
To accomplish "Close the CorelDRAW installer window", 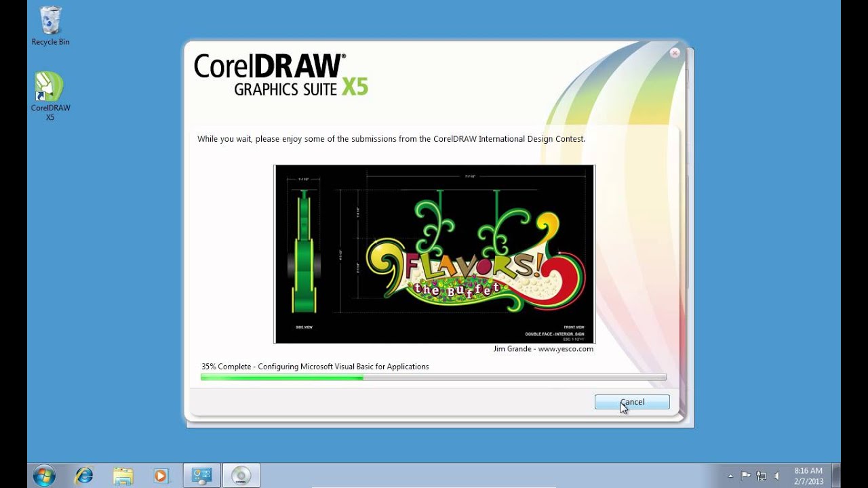I will pos(675,53).
